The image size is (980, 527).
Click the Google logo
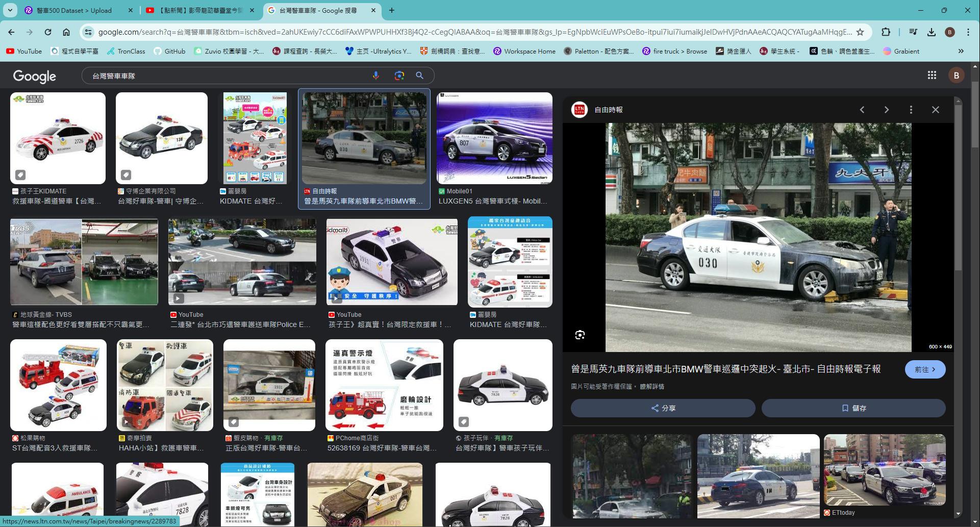[x=34, y=76]
